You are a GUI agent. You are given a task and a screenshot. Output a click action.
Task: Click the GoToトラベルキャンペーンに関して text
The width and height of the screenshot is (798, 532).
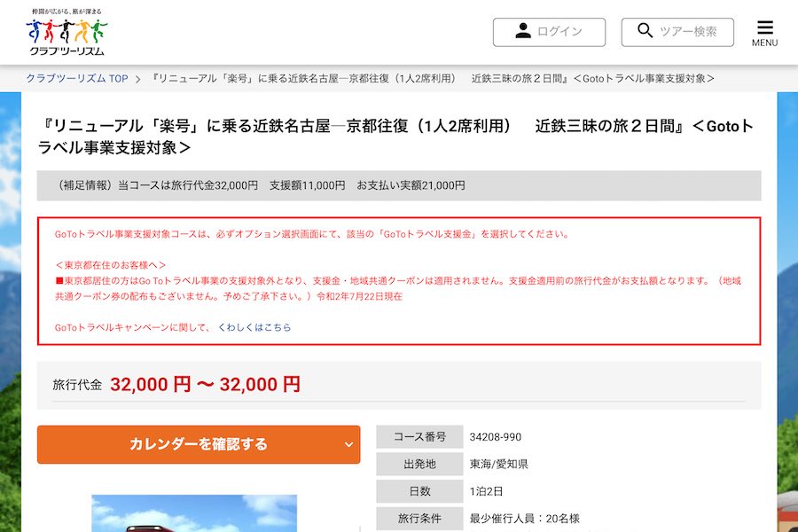pos(133,327)
